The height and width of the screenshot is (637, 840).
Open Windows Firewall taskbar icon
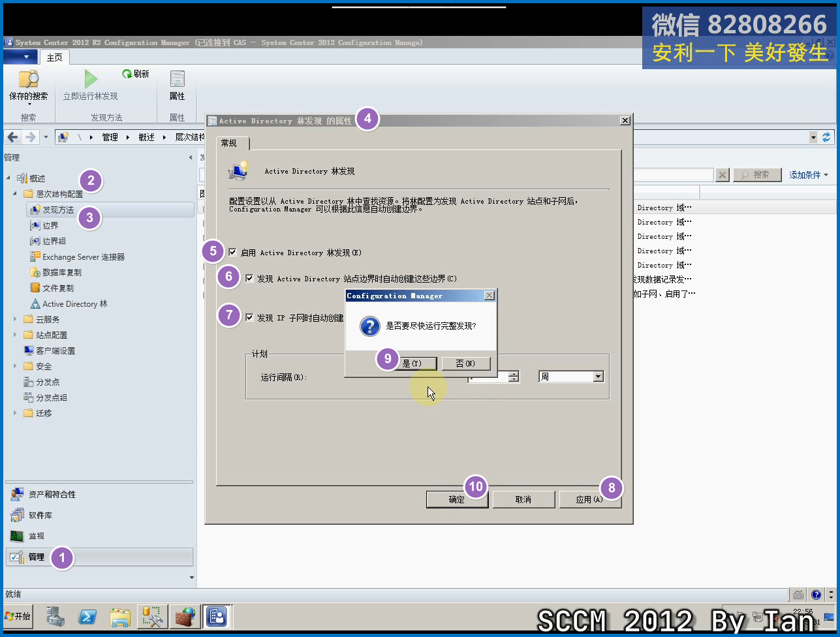click(x=185, y=616)
